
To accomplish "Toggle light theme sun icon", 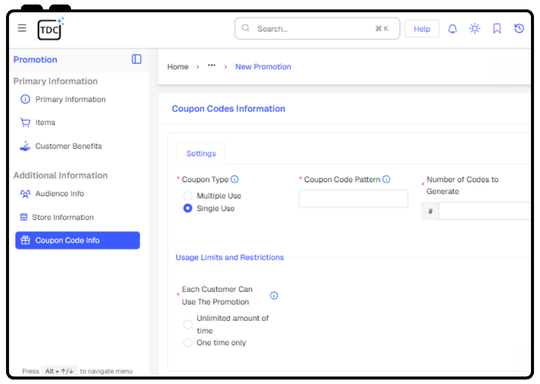I will coord(475,29).
